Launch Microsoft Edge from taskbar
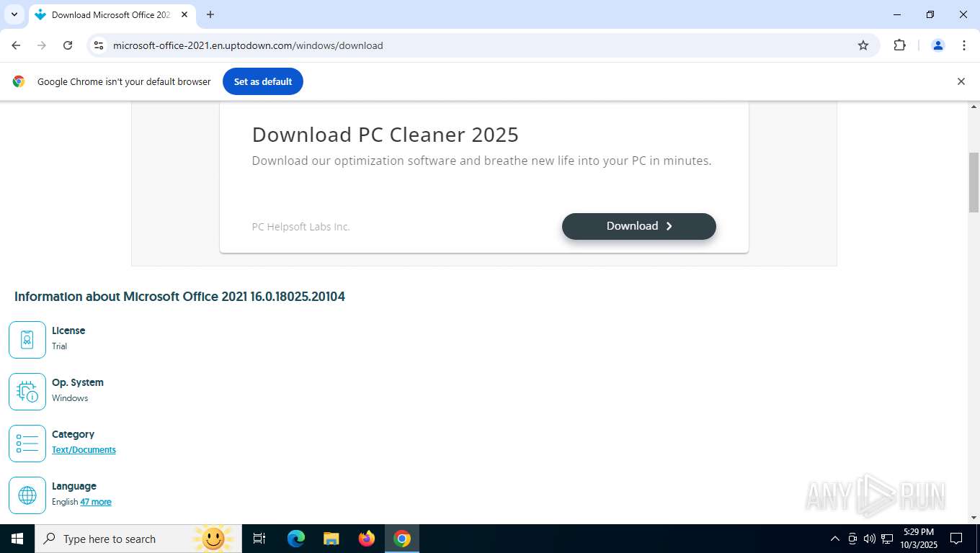The width and height of the screenshot is (980, 553). click(296, 539)
